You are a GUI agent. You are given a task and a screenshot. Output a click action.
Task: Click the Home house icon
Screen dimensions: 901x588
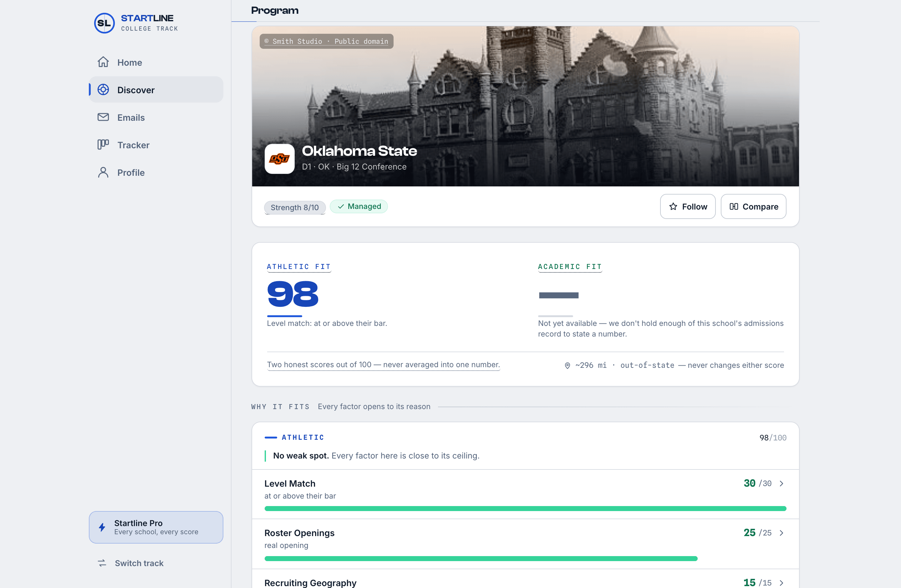(x=103, y=62)
